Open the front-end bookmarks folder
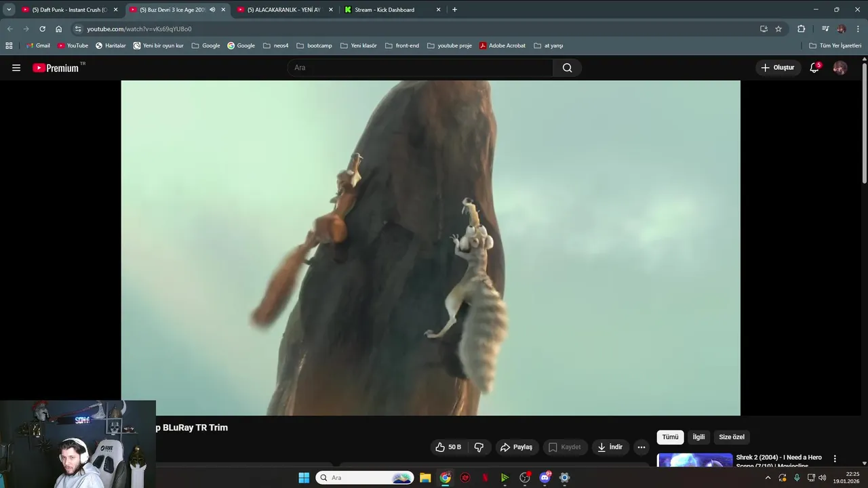 (402, 45)
